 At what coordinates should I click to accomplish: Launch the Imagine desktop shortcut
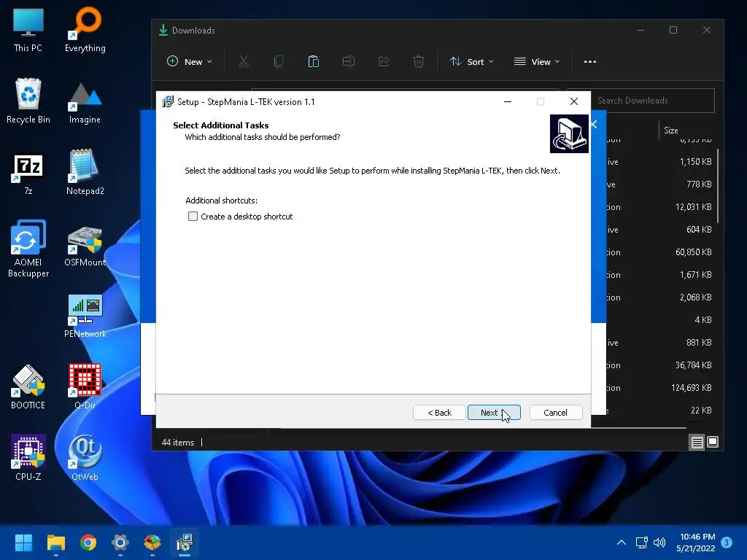pos(85,103)
